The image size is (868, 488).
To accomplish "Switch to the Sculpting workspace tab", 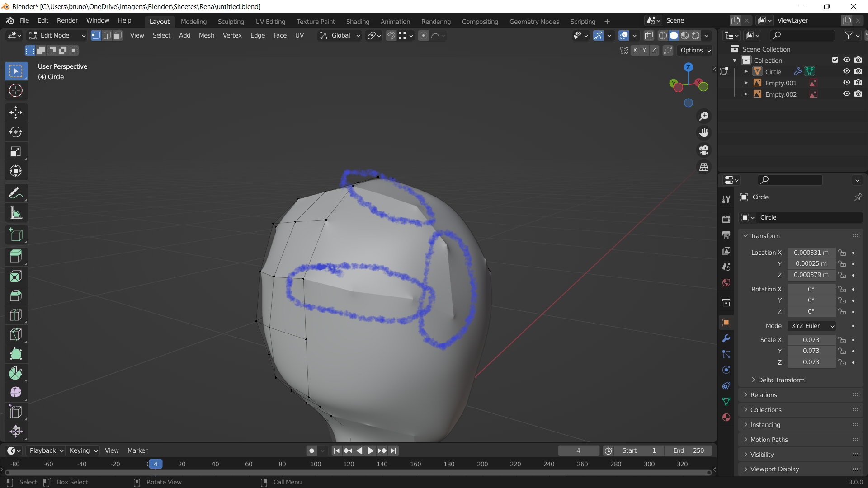I will click(x=231, y=21).
